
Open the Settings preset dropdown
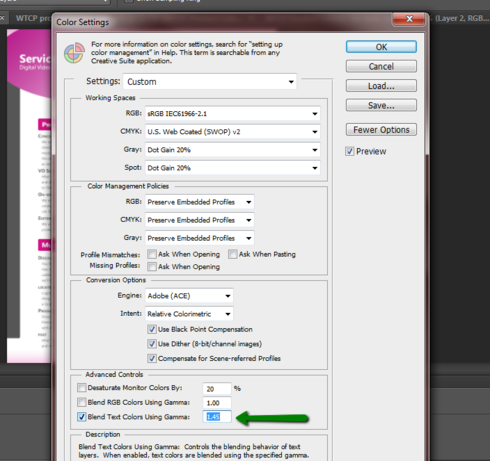[210, 82]
